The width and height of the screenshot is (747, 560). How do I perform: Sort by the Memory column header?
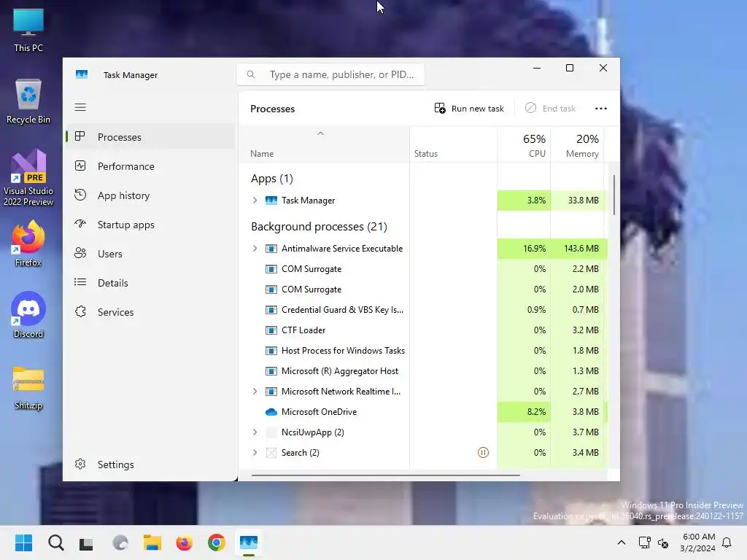tap(577, 145)
